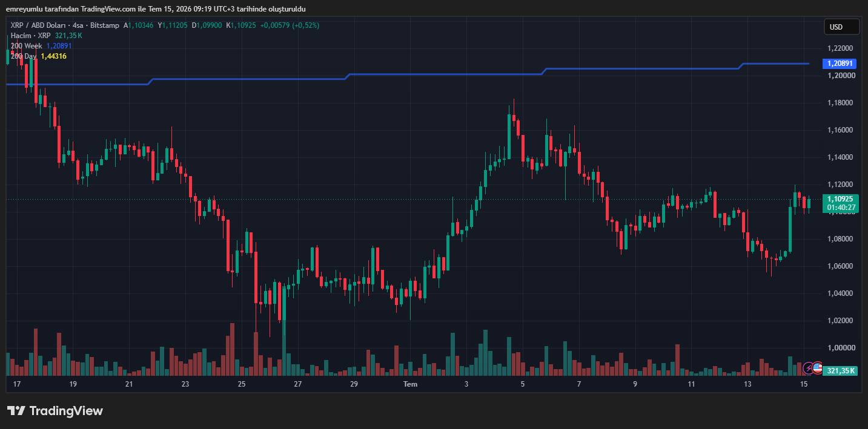Click the high price value 1,11205
Viewport: 868px width, 429px height.
tap(176, 25)
